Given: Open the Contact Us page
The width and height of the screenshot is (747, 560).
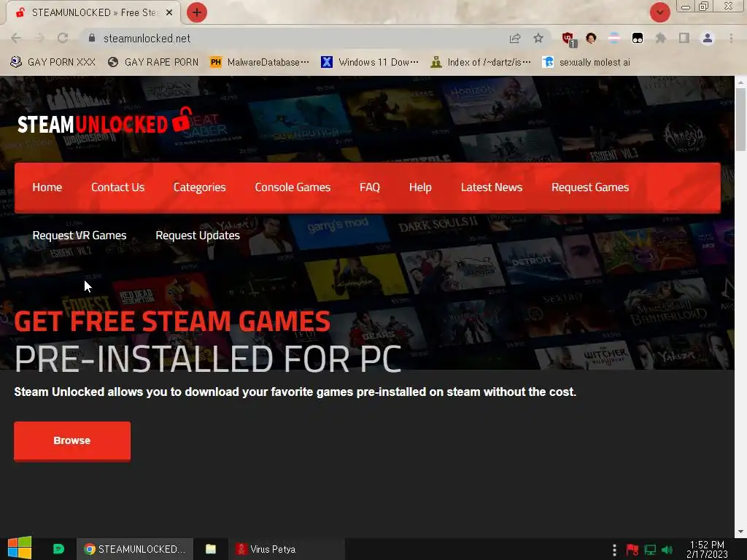Looking at the screenshot, I should click(117, 187).
